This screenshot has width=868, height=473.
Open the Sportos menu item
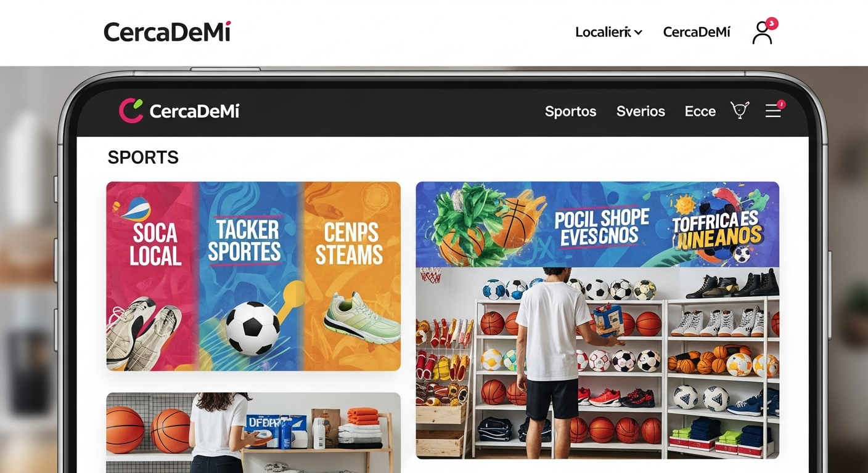pyautogui.click(x=570, y=111)
